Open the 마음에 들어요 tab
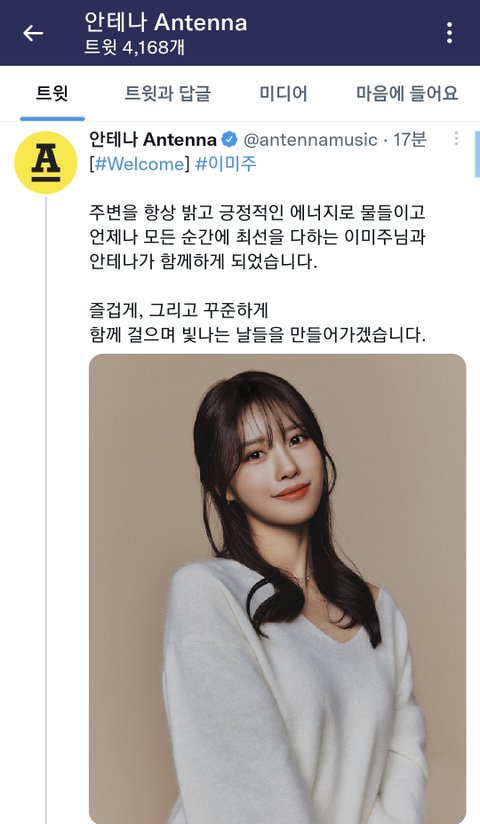 click(x=407, y=94)
